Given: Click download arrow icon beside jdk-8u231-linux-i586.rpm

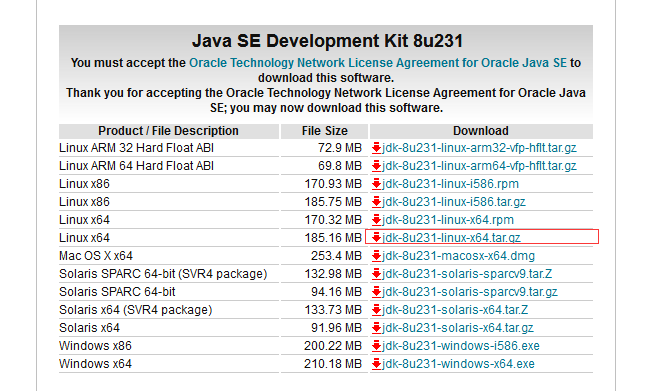Looking at the screenshot, I should pyautogui.click(x=376, y=184).
